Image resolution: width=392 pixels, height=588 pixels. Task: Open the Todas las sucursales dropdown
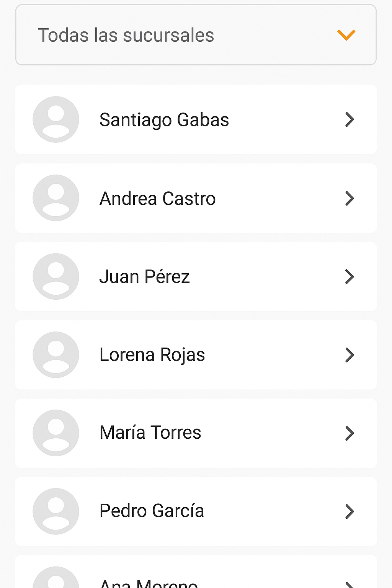click(195, 35)
